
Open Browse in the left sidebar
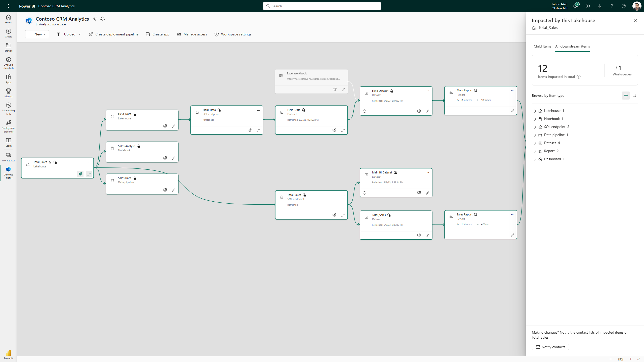pos(9,47)
